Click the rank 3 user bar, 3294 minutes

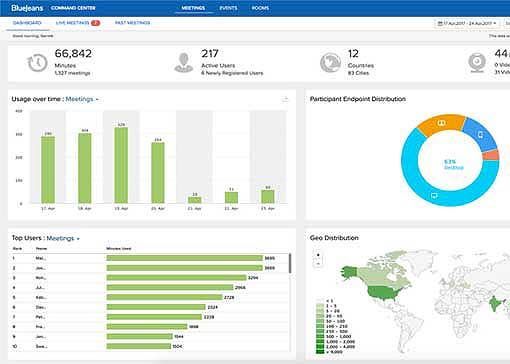[x=176, y=278]
